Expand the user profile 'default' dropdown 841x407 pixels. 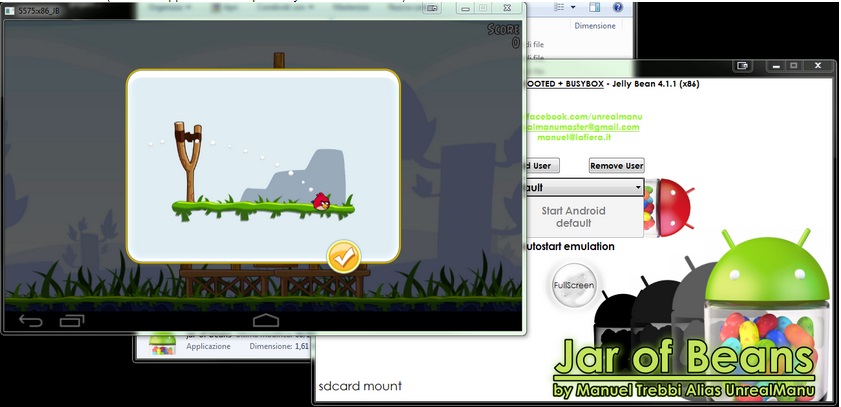(x=637, y=187)
